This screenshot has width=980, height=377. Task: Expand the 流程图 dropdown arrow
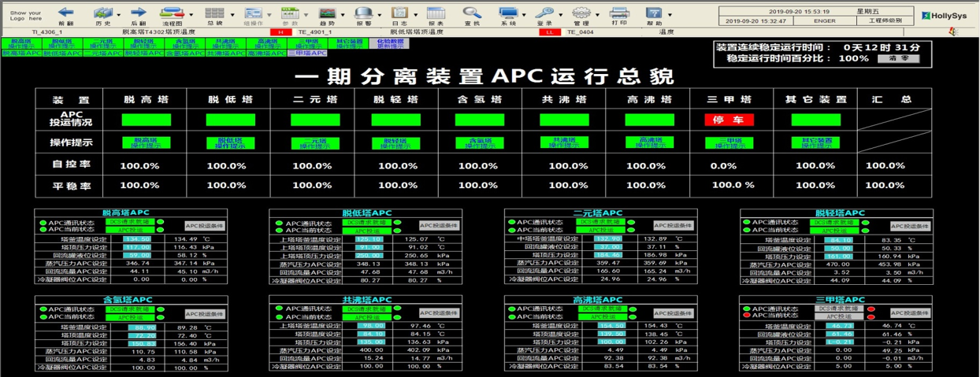point(191,15)
